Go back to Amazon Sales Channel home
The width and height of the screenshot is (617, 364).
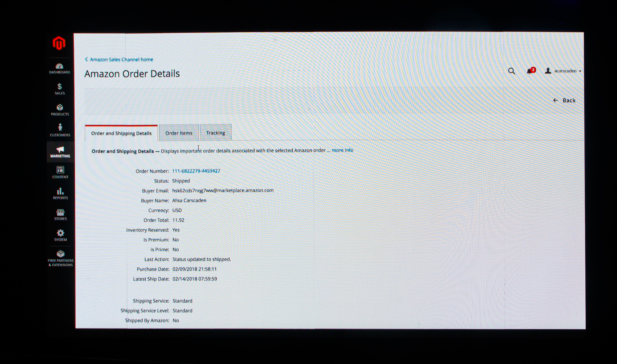[119, 59]
